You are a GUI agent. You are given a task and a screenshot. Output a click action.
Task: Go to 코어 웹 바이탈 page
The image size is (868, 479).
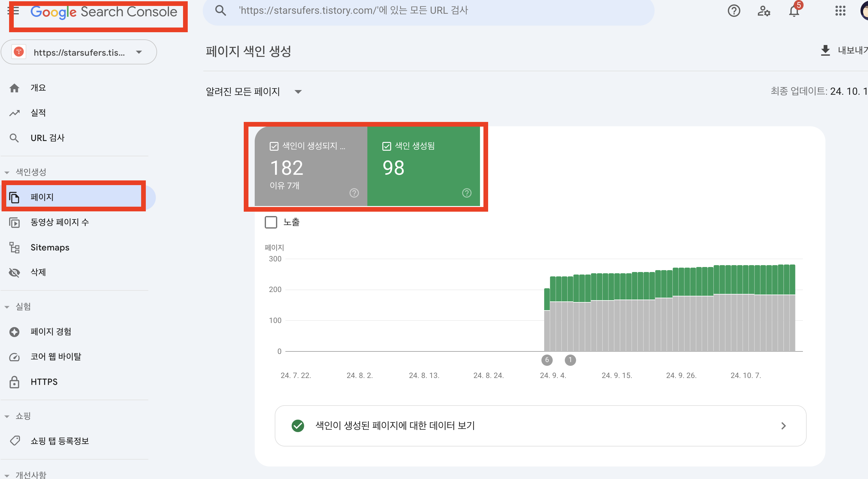56,356
